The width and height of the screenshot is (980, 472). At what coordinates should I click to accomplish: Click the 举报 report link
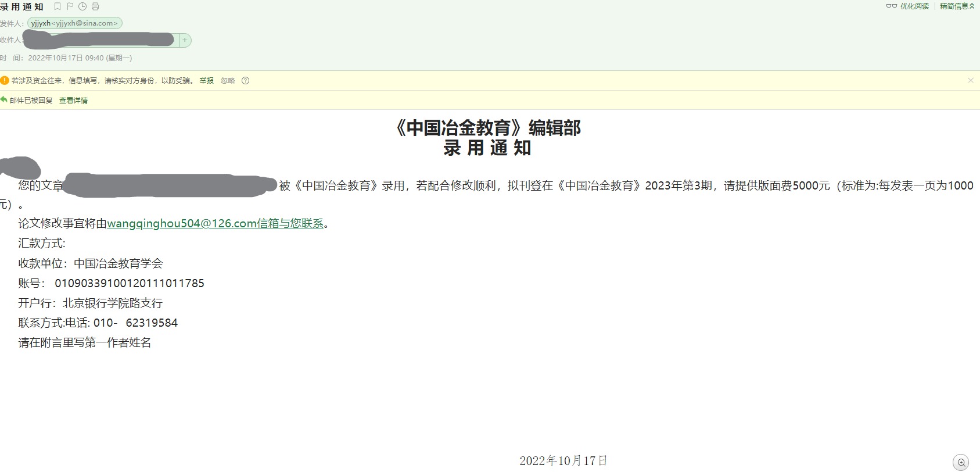(x=206, y=81)
